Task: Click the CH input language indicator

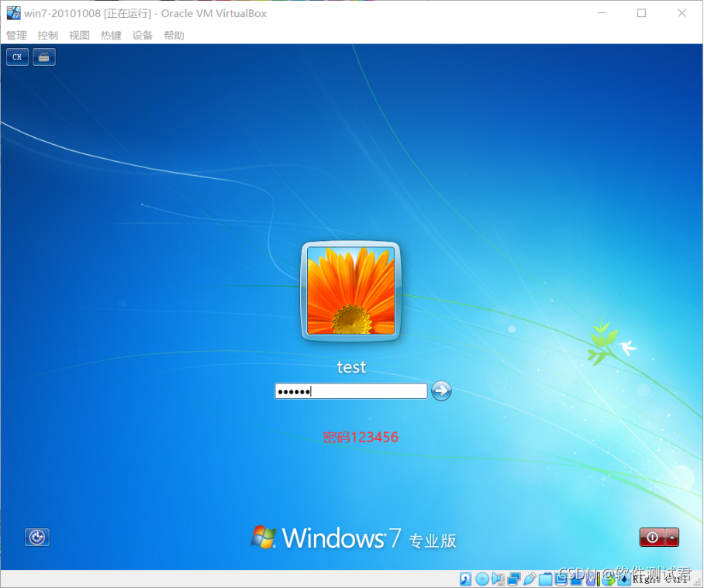Action: point(18,57)
